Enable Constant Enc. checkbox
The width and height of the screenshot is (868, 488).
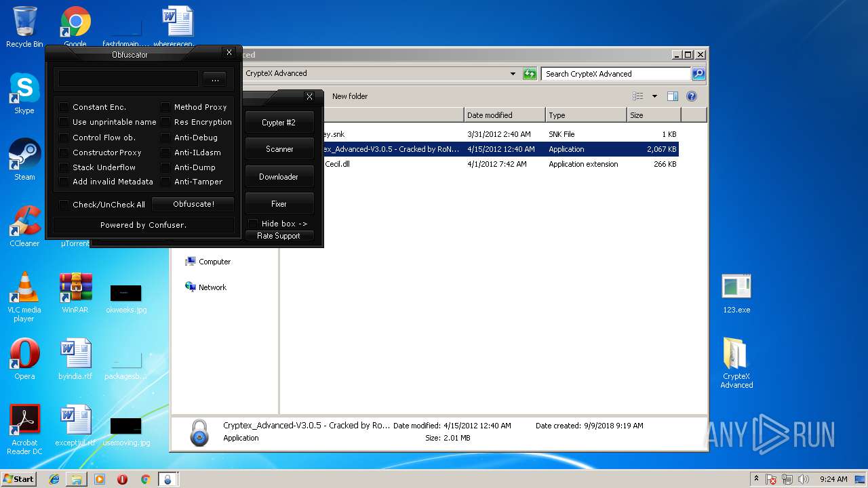coord(64,107)
